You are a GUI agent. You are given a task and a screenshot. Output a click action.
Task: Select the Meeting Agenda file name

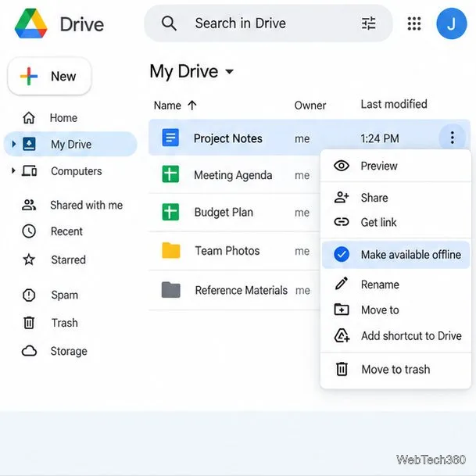tap(233, 175)
